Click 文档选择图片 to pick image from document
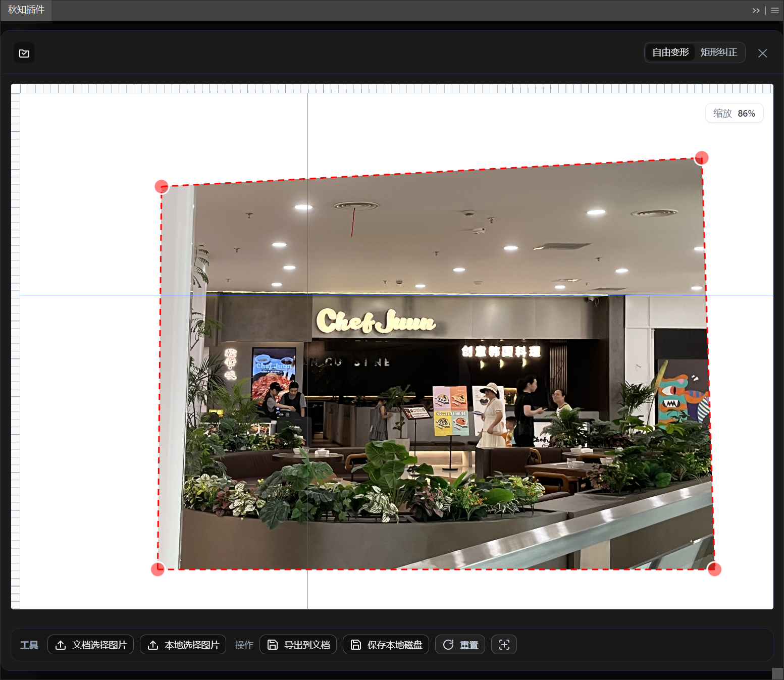The height and width of the screenshot is (680, 784). coord(91,645)
